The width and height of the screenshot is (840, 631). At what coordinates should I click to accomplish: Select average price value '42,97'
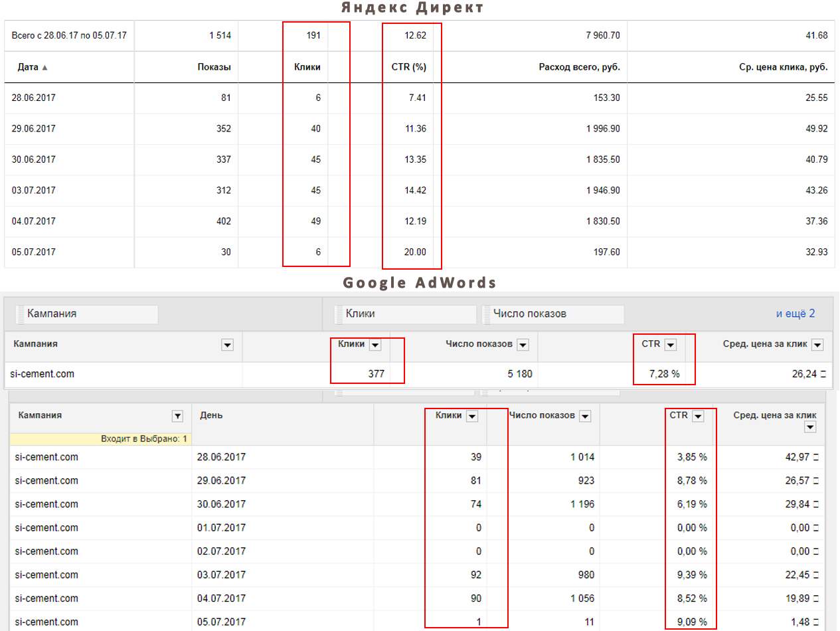coord(799,457)
